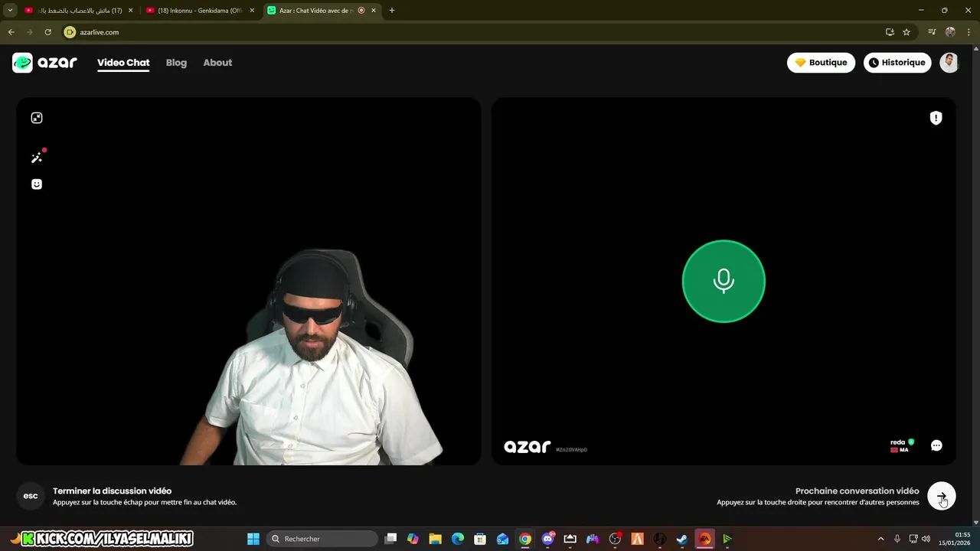Click the reda user name label
The width and height of the screenshot is (980, 551).
[897, 442]
